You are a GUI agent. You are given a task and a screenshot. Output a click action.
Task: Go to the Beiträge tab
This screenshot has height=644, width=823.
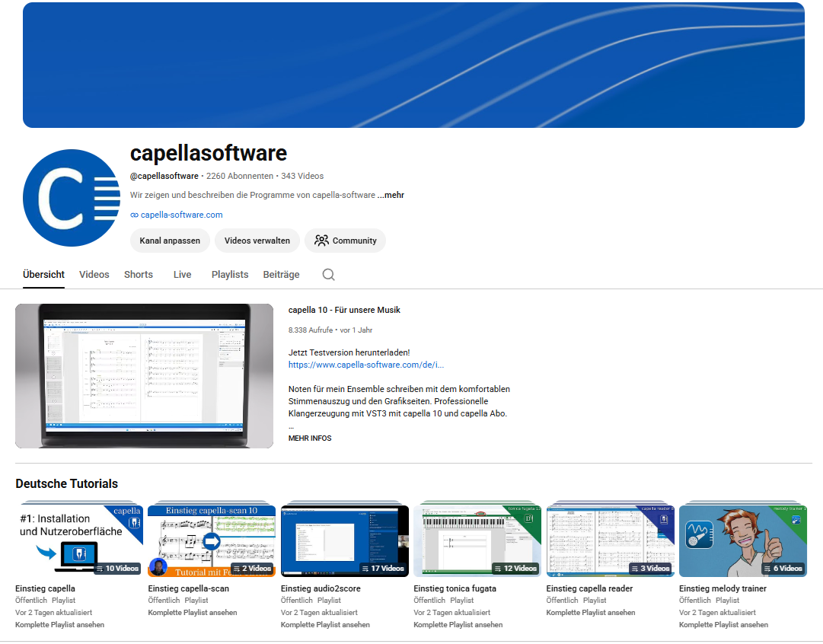pyautogui.click(x=282, y=275)
